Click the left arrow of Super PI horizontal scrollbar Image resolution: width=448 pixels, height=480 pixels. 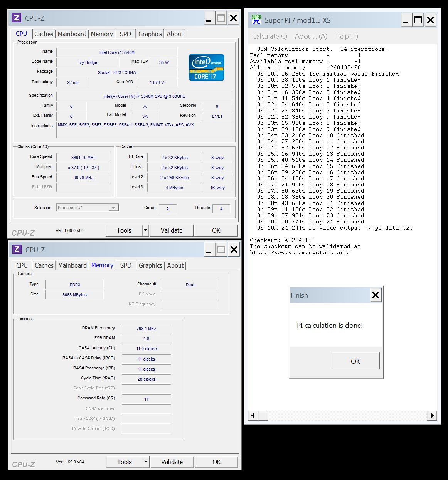coord(253,415)
